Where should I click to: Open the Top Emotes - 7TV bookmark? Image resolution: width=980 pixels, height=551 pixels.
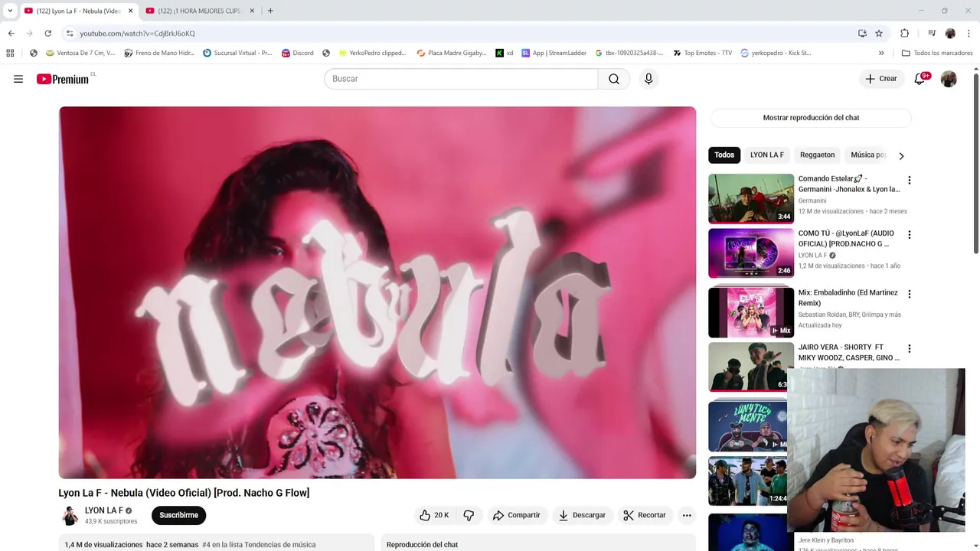703,53
